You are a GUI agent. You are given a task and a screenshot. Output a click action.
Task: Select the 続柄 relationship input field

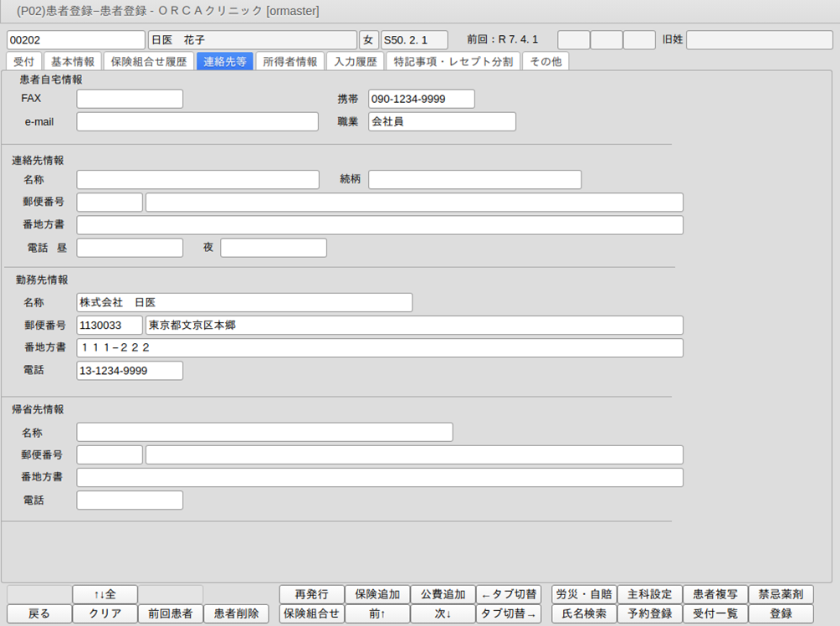coord(474,179)
